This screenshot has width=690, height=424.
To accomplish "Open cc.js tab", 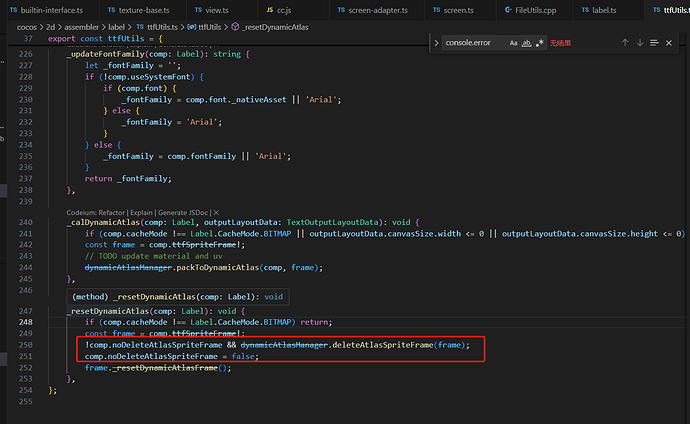I will coord(279,10).
